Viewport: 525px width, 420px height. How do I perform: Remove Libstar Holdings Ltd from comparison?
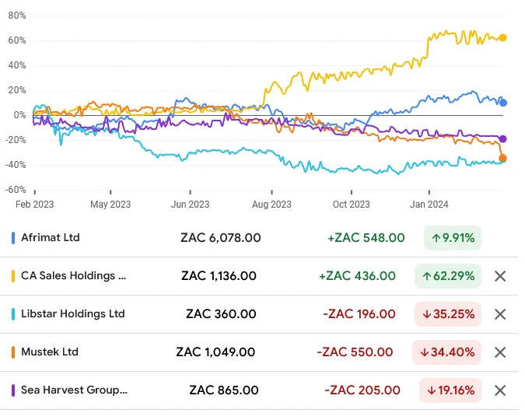tap(500, 314)
